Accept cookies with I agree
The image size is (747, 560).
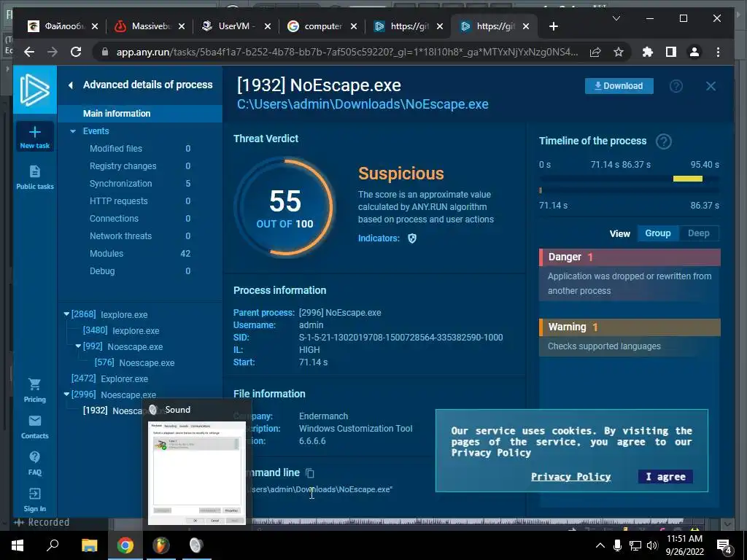click(x=665, y=477)
